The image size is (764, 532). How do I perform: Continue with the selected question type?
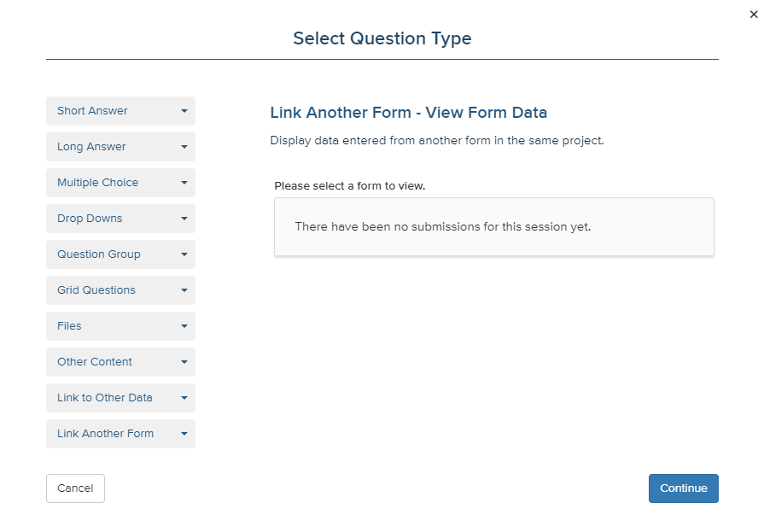pyautogui.click(x=683, y=488)
